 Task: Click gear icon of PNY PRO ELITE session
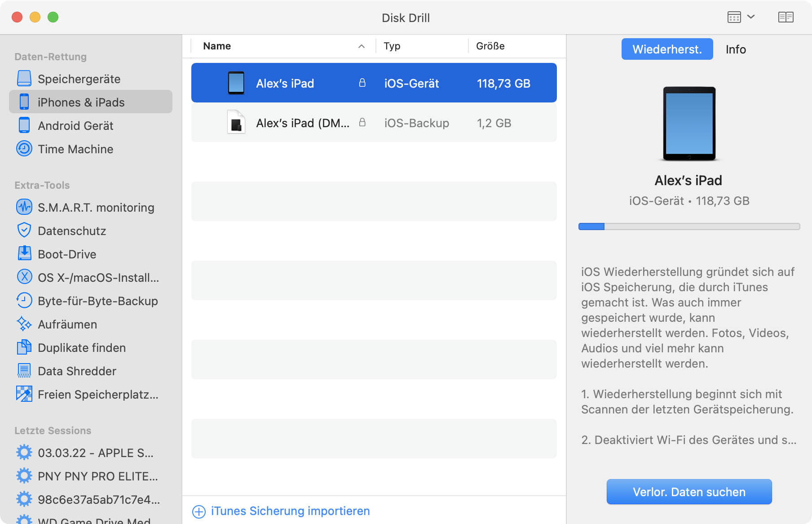(24, 476)
